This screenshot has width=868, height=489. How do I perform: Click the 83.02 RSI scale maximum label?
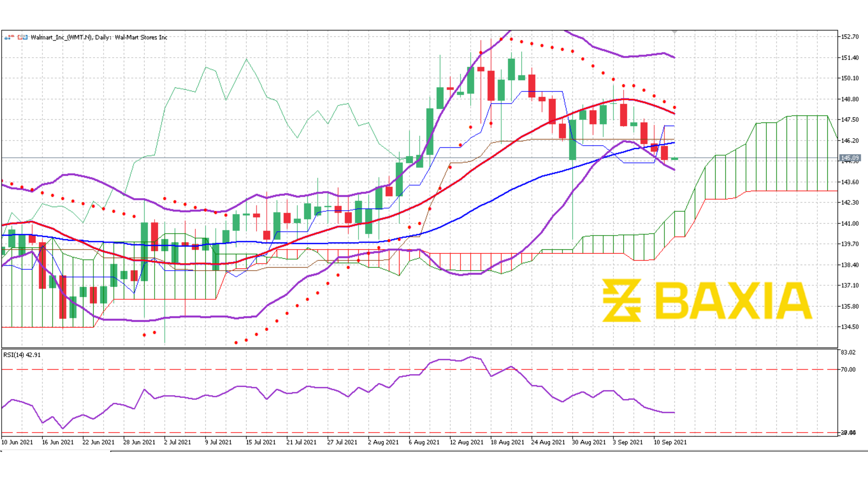coord(848,352)
